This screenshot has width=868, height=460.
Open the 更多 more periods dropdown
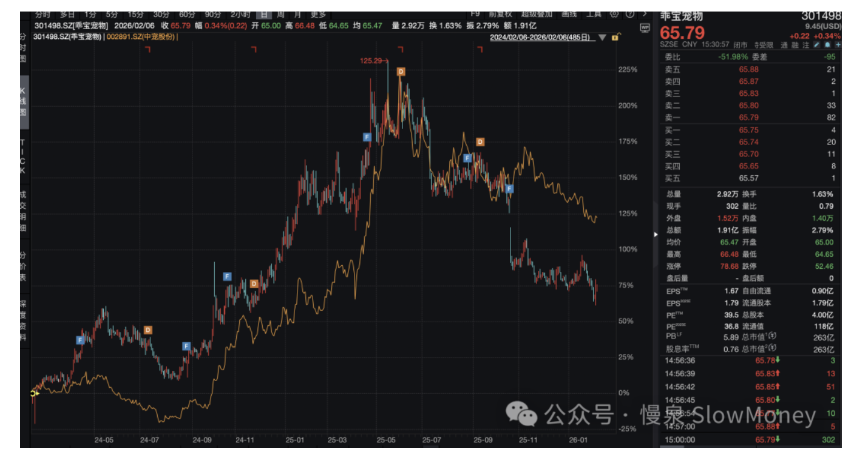(x=318, y=14)
